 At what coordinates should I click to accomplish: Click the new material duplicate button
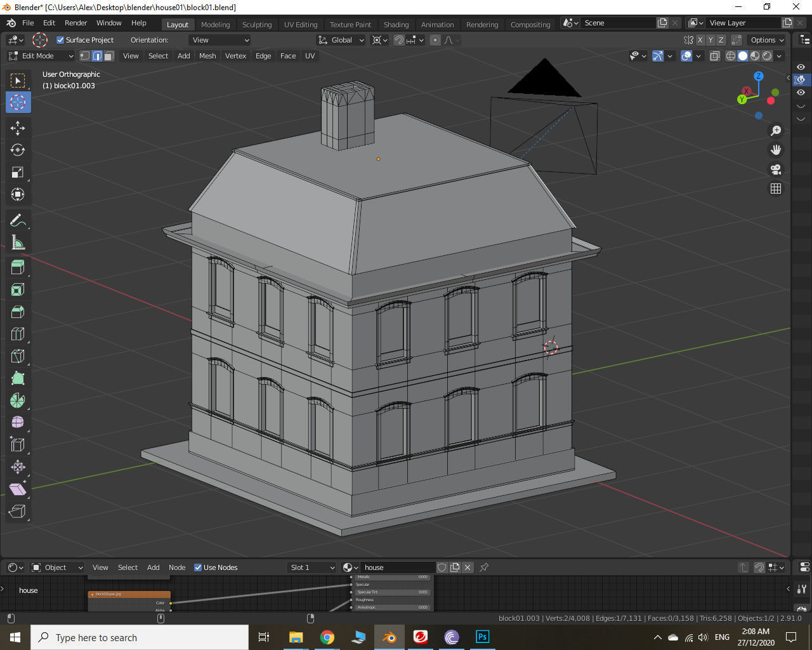pos(455,567)
